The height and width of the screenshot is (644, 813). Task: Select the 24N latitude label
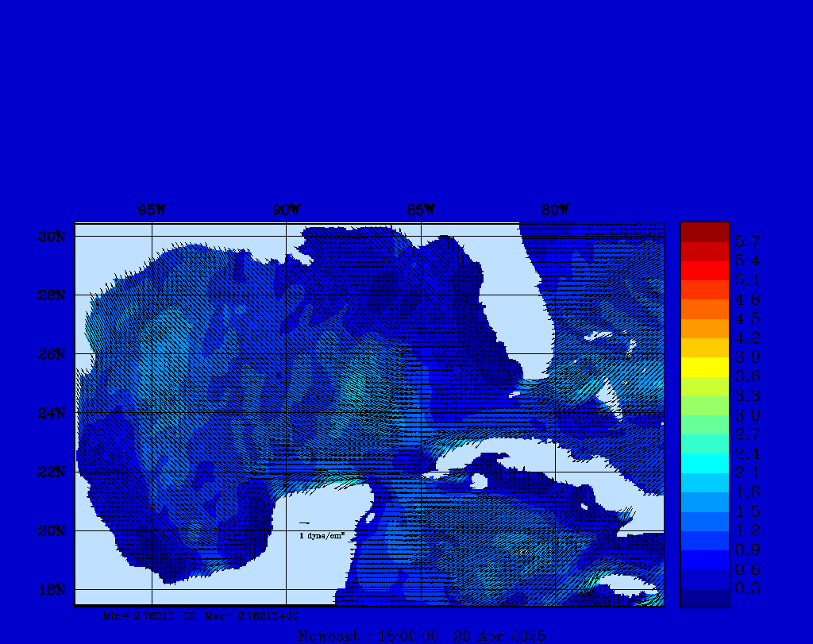coord(51,413)
